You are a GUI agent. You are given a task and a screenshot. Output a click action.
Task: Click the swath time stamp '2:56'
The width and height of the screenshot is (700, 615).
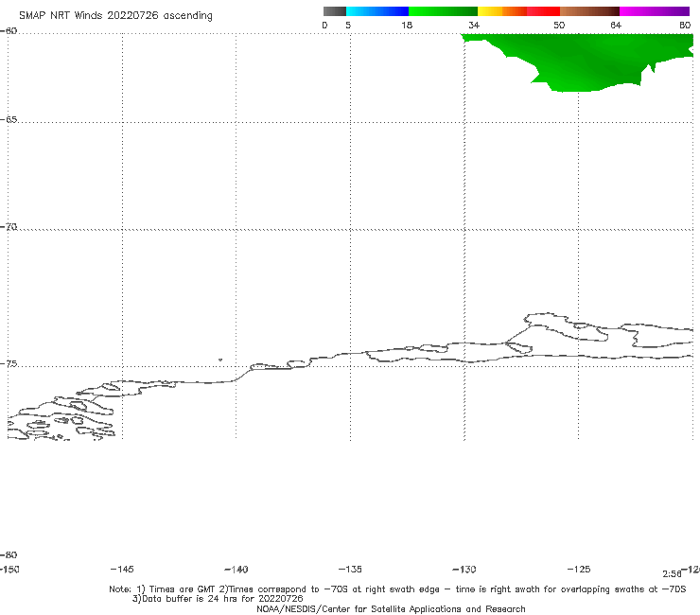(x=672, y=574)
